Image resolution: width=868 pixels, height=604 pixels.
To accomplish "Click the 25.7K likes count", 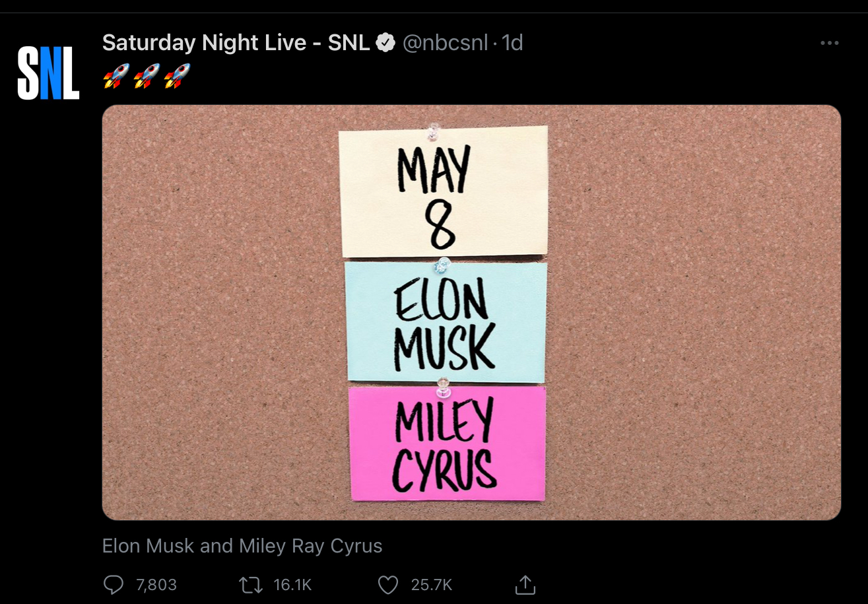I will (432, 585).
